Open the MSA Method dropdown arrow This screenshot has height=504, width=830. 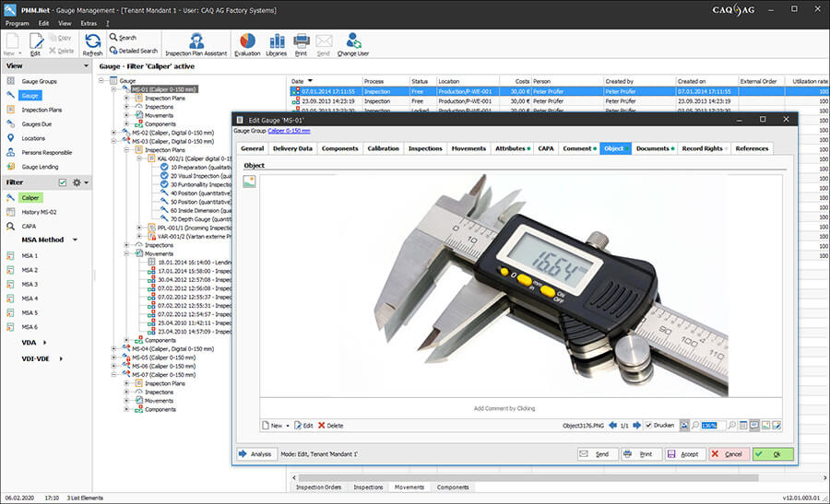pyautogui.click(x=76, y=240)
